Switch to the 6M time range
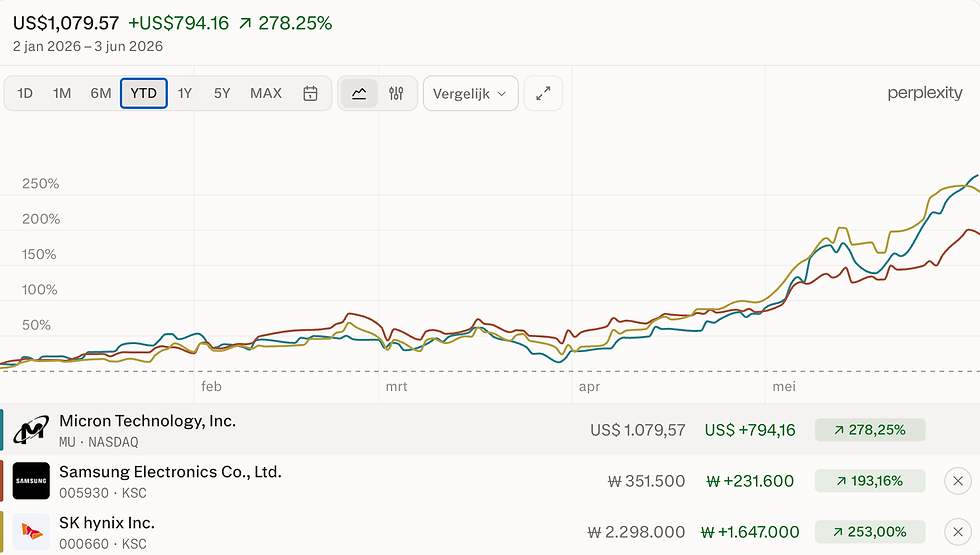The height and width of the screenshot is (555, 980). click(101, 93)
